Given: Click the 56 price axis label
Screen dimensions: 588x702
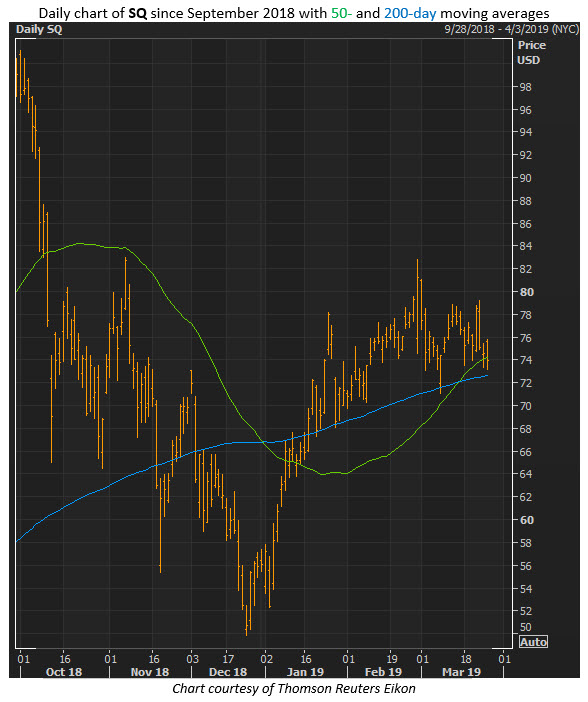Looking at the screenshot, I should point(525,566).
